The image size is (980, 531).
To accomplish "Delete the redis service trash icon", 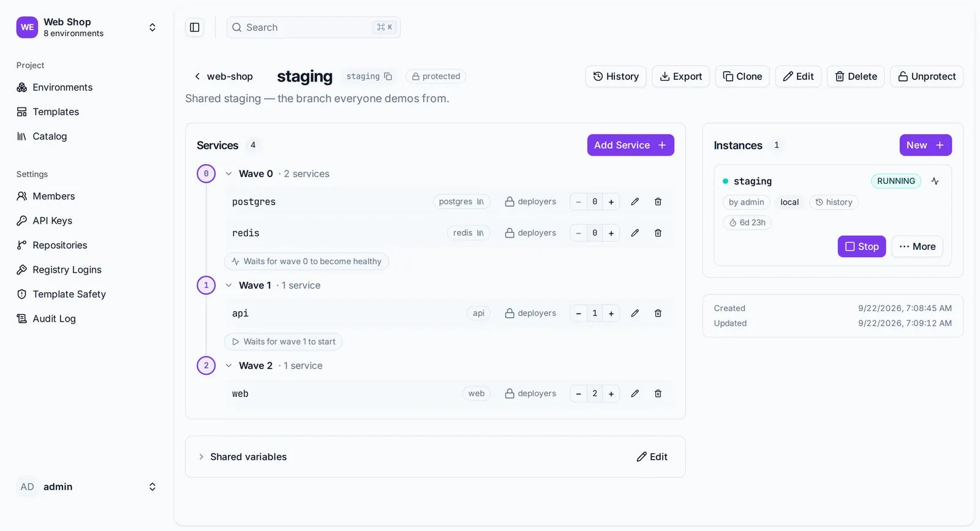I will click(x=658, y=233).
